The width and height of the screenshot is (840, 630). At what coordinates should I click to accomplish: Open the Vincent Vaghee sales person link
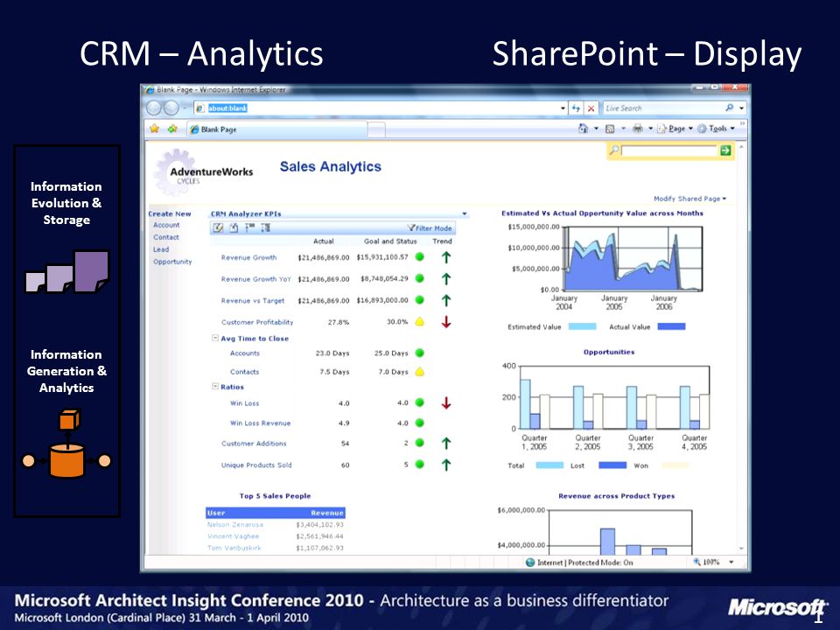(233, 536)
